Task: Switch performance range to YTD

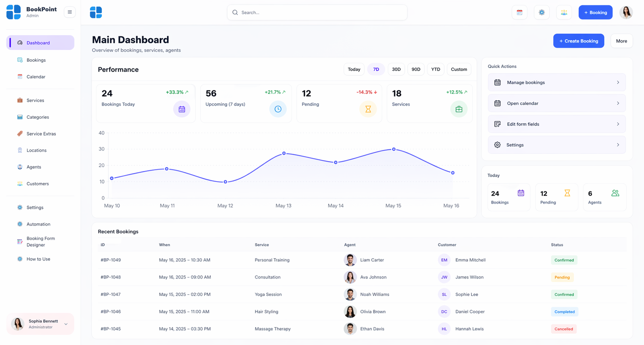Action: point(435,69)
